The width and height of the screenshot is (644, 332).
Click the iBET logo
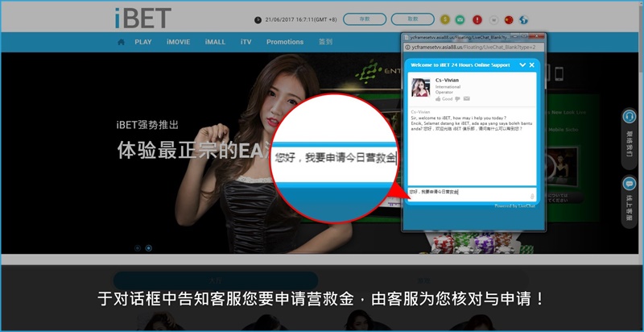(142, 19)
